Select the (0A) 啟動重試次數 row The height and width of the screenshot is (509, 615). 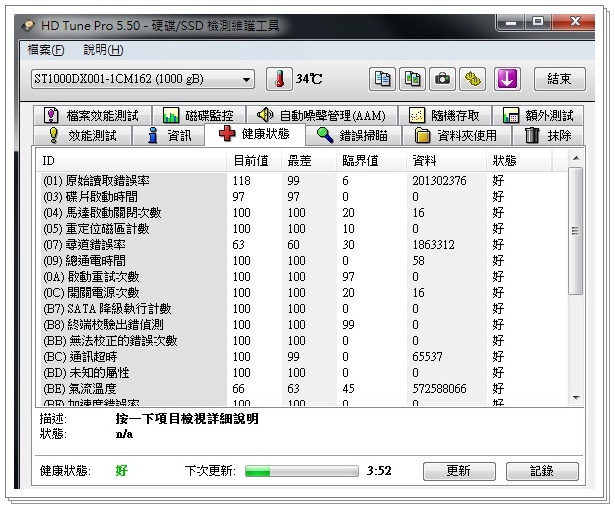pyautogui.click(x=302, y=276)
